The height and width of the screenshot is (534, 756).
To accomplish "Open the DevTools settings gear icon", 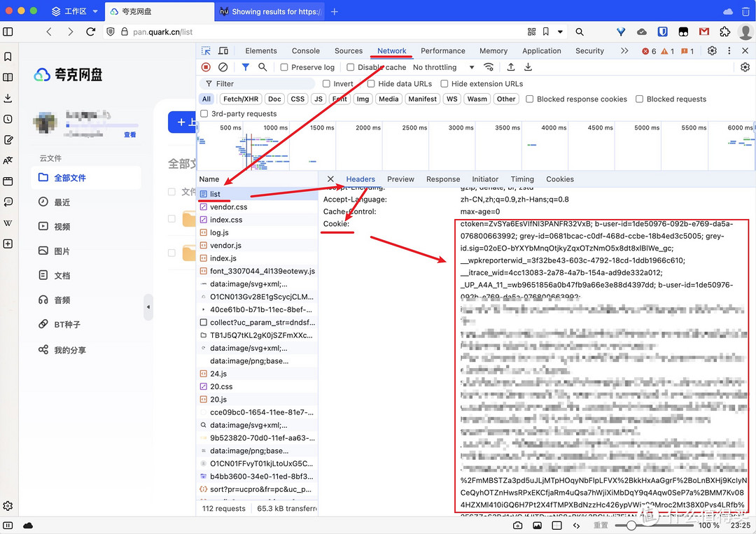I will [712, 51].
